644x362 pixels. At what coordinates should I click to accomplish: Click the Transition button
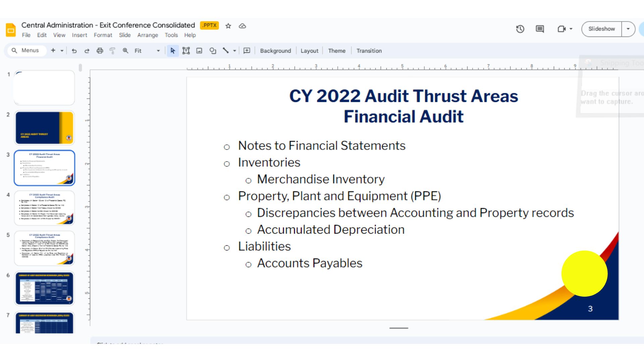click(x=369, y=51)
